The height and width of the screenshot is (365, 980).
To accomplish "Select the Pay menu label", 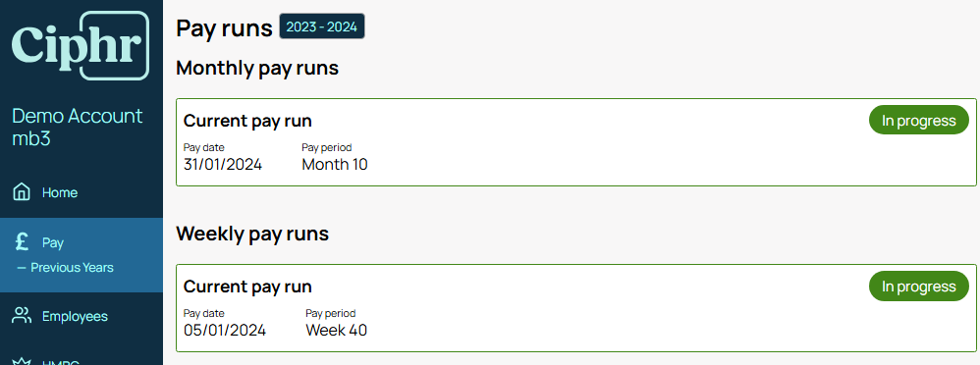I will pyautogui.click(x=53, y=242).
